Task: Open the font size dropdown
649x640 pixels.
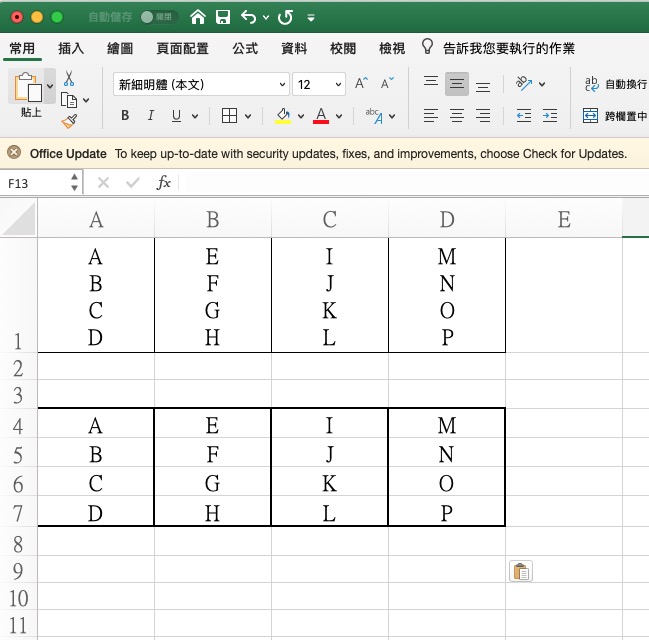Action: tap(338, 85)
